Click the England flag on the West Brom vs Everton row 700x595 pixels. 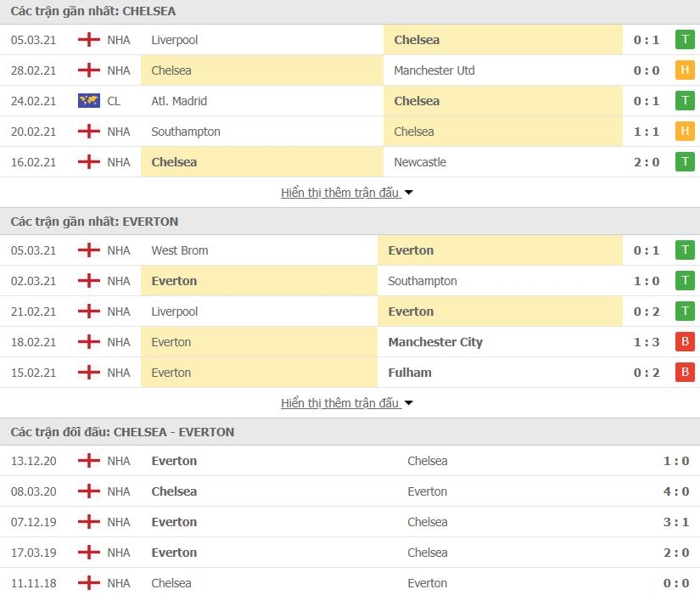click(x=89, y=250)
